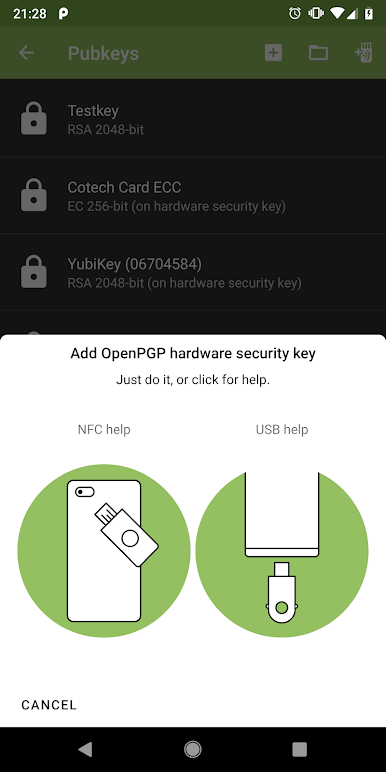Viewport: 386px width, 772px height.
Task: Tap the alarm icon in status bar
Action: [x=294, y=13]
